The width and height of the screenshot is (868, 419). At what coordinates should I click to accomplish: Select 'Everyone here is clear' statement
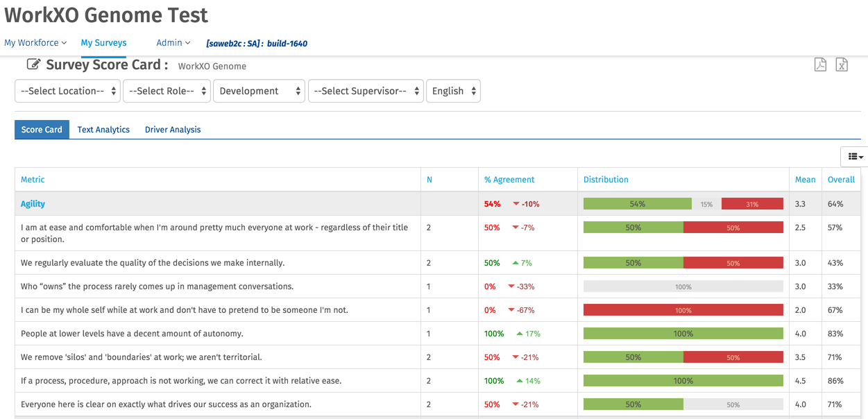166,404
